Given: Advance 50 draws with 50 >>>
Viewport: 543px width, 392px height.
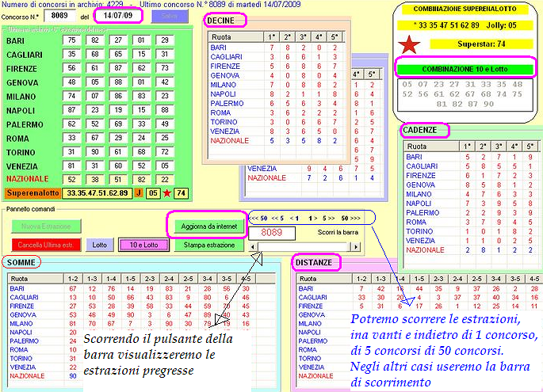Looking at the screenshot, I should 350,219.
